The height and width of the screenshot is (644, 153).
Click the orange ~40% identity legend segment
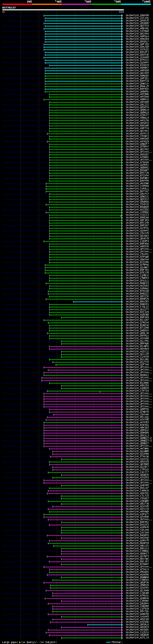[x=47, y=4]
